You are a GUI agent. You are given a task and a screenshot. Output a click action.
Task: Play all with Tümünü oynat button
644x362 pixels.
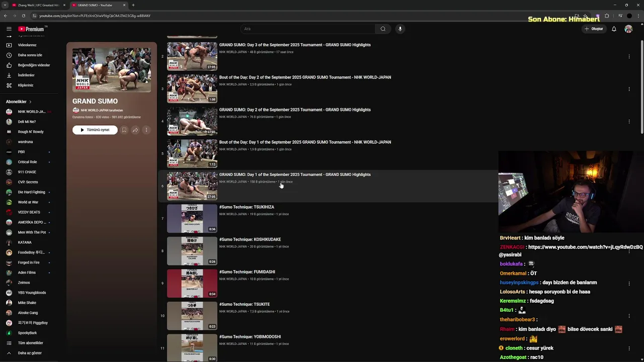[x=95, y=130]
